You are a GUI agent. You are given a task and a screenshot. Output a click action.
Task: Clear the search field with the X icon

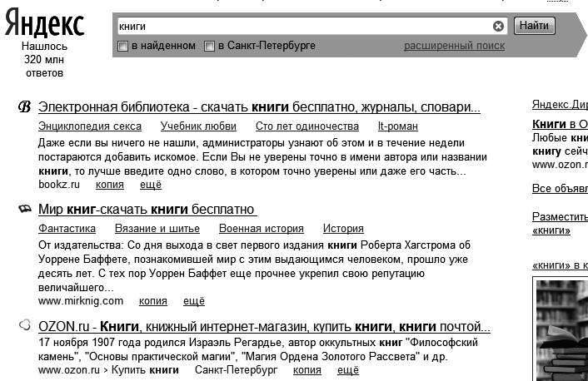(x=498, y=27)
